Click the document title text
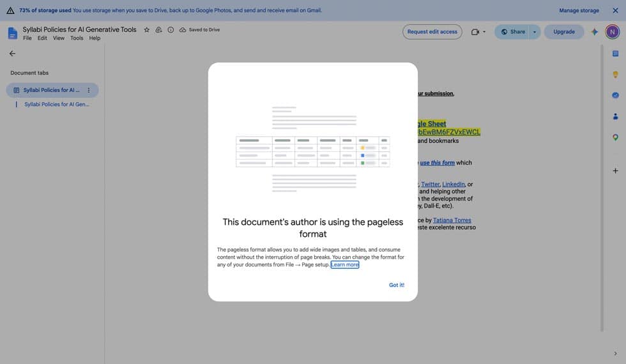626x364 pixels. coord(79,29)
